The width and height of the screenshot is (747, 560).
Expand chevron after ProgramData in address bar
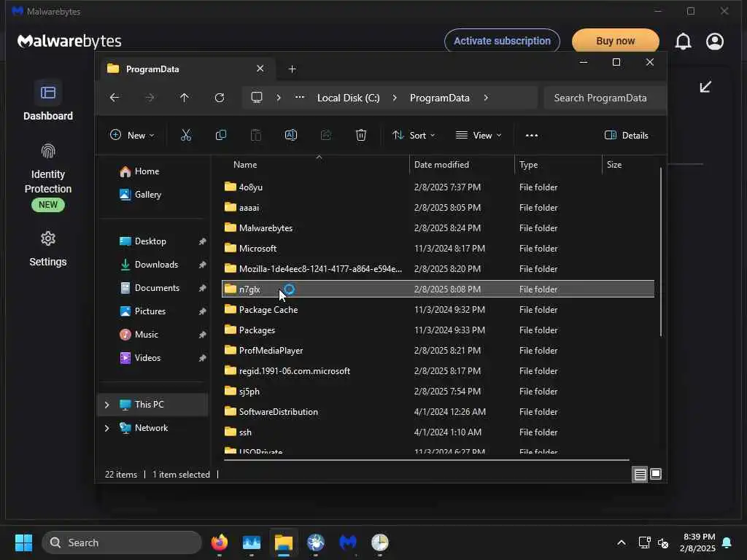coord(486,98)
